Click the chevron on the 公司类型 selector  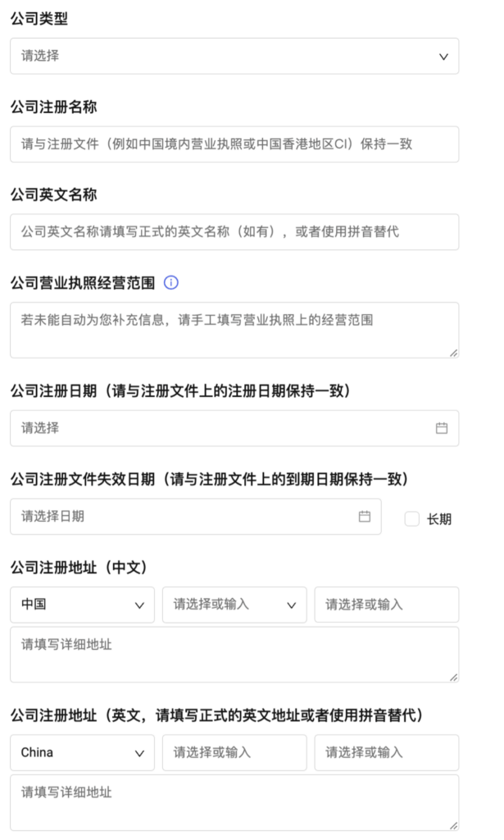(443, 57)
